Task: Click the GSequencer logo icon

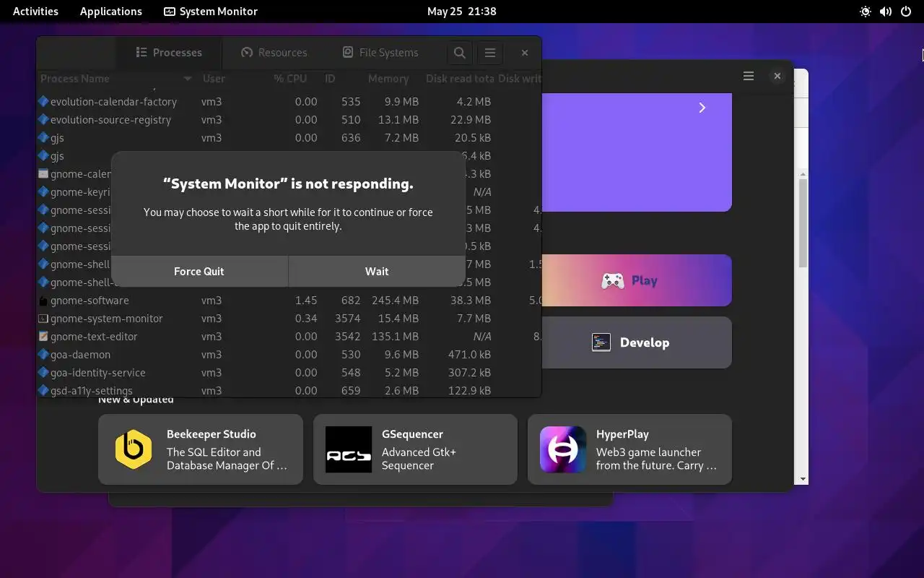Action: click(x=349, y=449)
